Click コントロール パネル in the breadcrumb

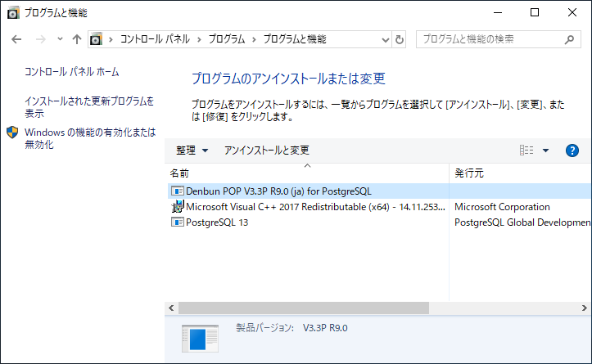tap(156, 39)
